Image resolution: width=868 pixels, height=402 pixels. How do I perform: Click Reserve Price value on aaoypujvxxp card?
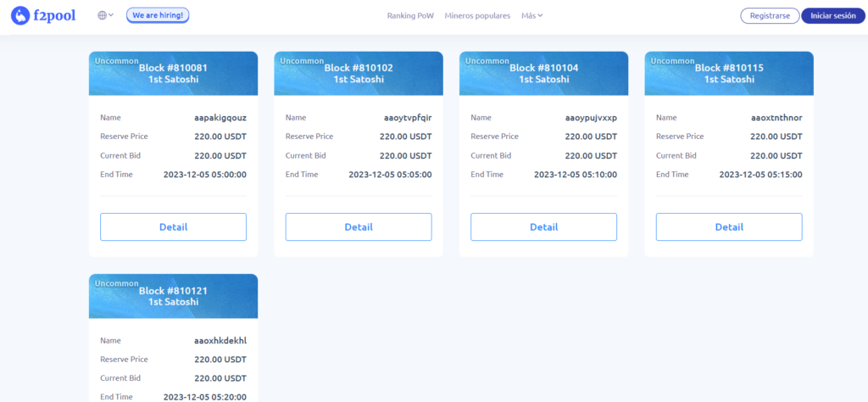click(x=591, y=137)
